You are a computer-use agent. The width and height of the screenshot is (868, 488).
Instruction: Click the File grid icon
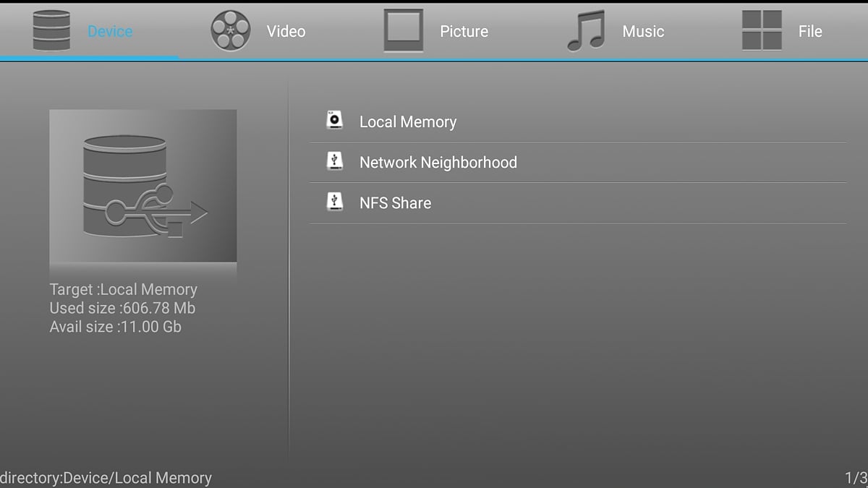click(762, 31)
